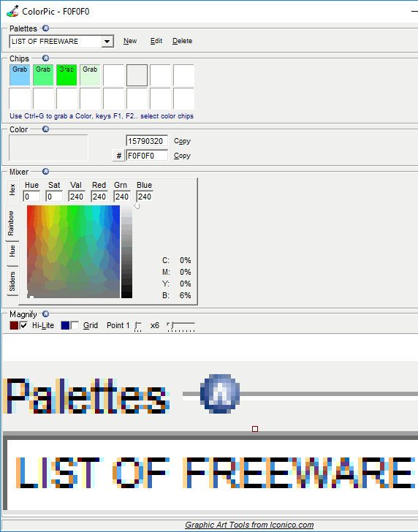Image resolution: width=418 pixels, height=532 pixels.
Task: Switch to the Sliders mixer tab
Action: (x=12, y=281)
